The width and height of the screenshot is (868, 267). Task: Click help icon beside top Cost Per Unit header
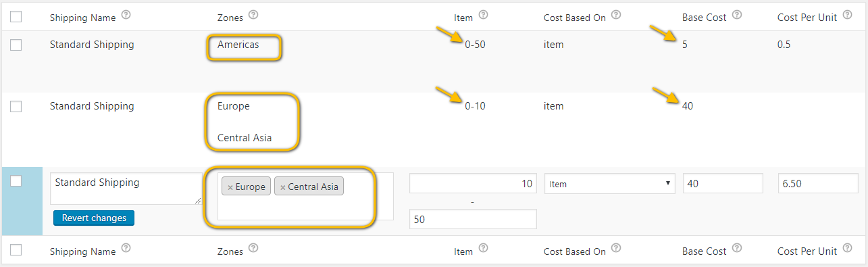click(848, 16)
